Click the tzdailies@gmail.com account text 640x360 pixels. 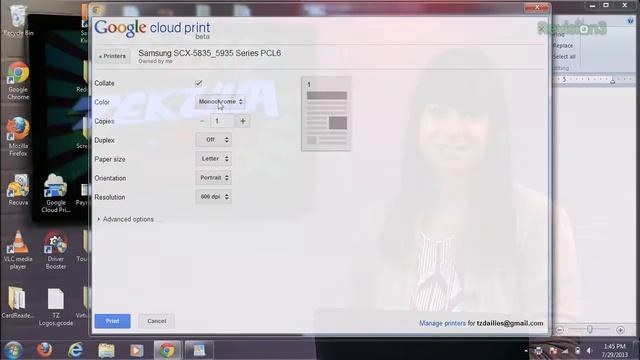510,323
